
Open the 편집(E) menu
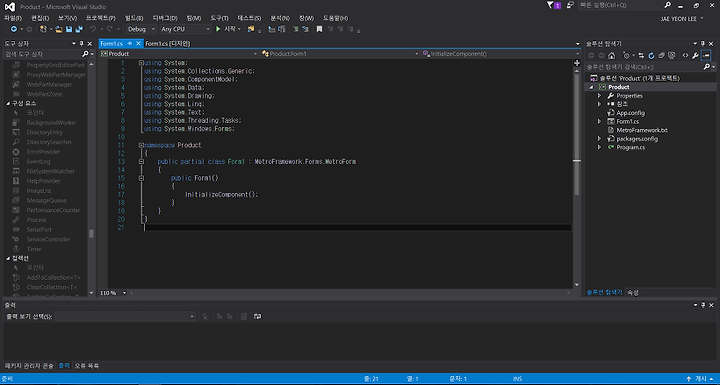pos(40,18)
